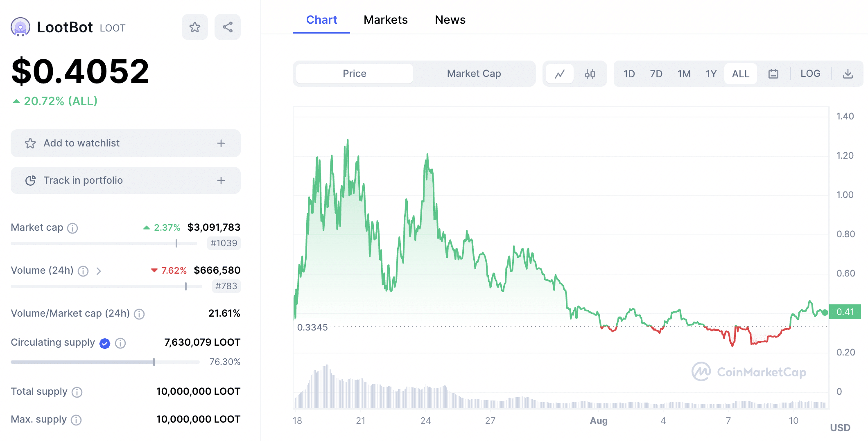868x441 pixels.
Task: Click the $666,580 volume value
Action: point(217,270)
